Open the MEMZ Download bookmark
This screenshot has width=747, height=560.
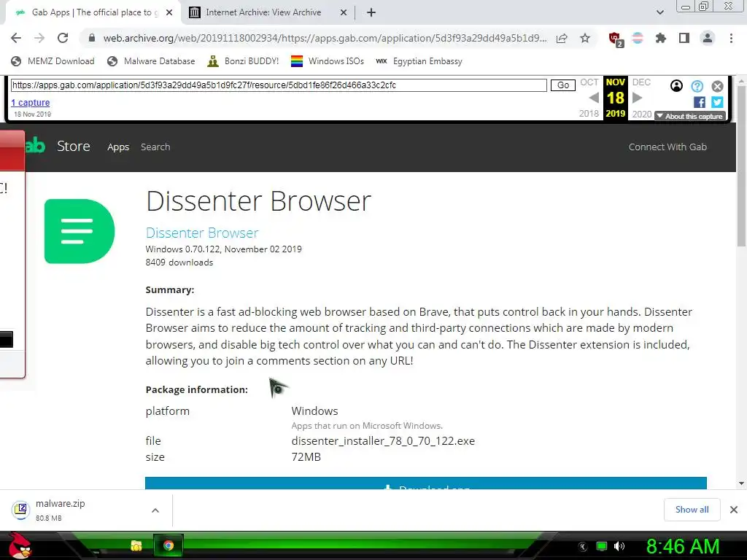pyautogui.click(x=53, y=61)
